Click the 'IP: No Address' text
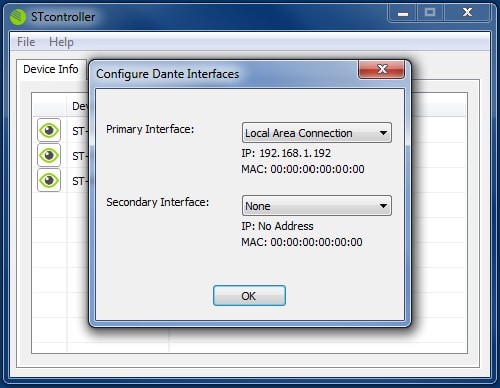This screenshot has height=388, width=500. (277, 226)
